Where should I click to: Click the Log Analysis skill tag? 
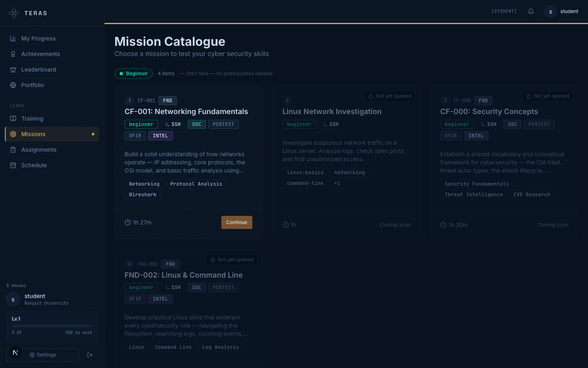pos(220,347)
